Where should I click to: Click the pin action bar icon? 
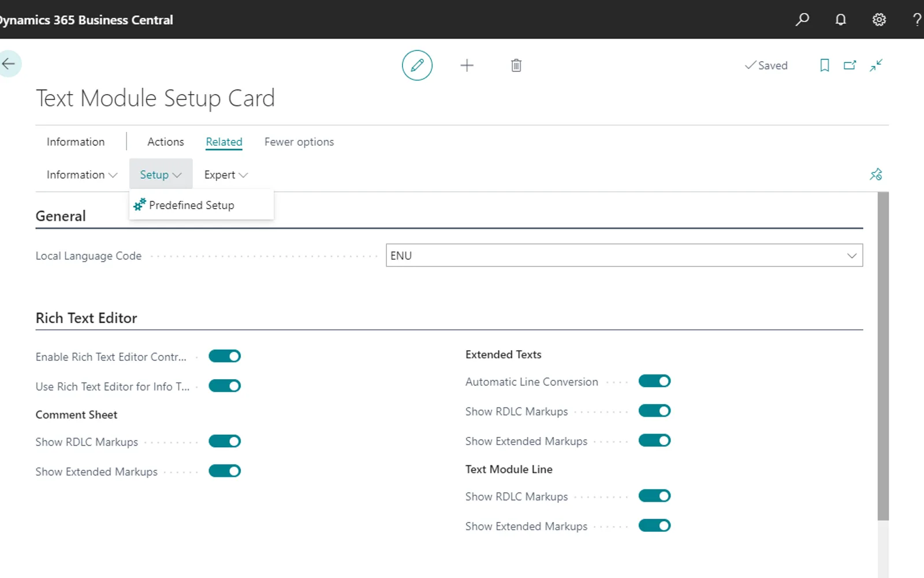click(876, 175)
